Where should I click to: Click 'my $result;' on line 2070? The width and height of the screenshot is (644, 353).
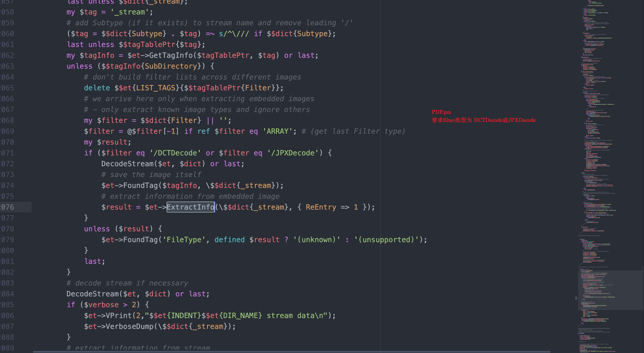(107, 142)
